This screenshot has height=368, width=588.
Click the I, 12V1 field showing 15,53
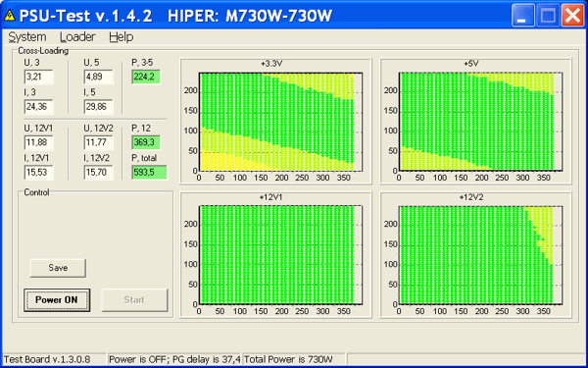click(x=38, y=173)
